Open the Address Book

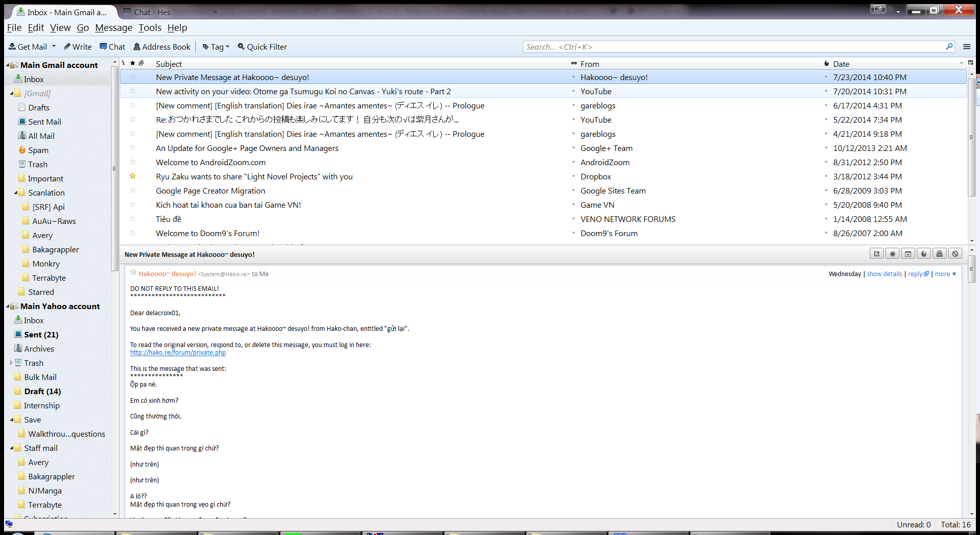[x=162, y=47]
